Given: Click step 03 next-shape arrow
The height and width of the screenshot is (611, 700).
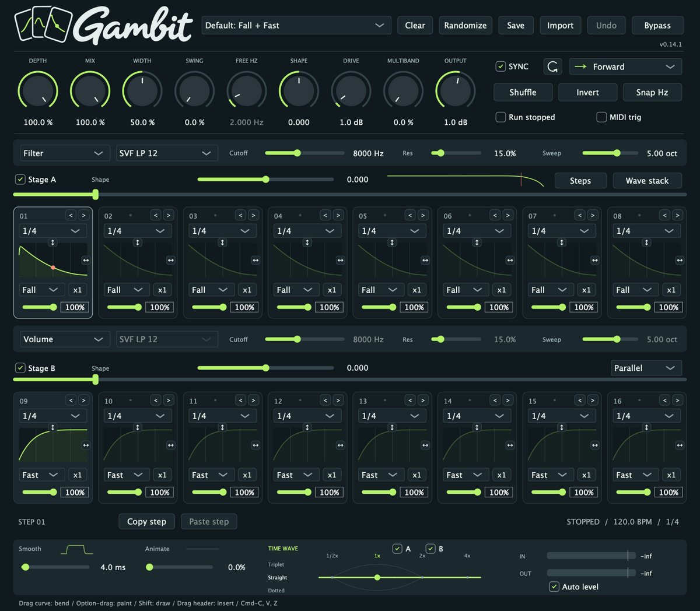Looking at the screenshot, I should (x=253, y=216).
